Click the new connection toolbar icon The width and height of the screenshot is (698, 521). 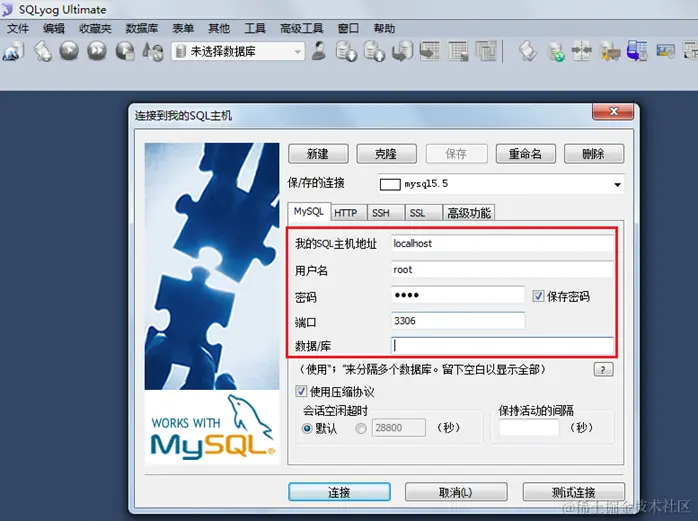[x=13, y=51]
